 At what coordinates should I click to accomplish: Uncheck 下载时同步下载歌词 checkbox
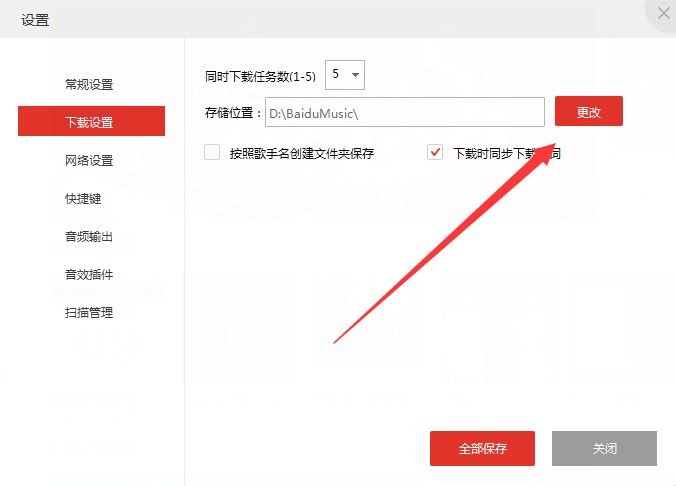point(435,152)
